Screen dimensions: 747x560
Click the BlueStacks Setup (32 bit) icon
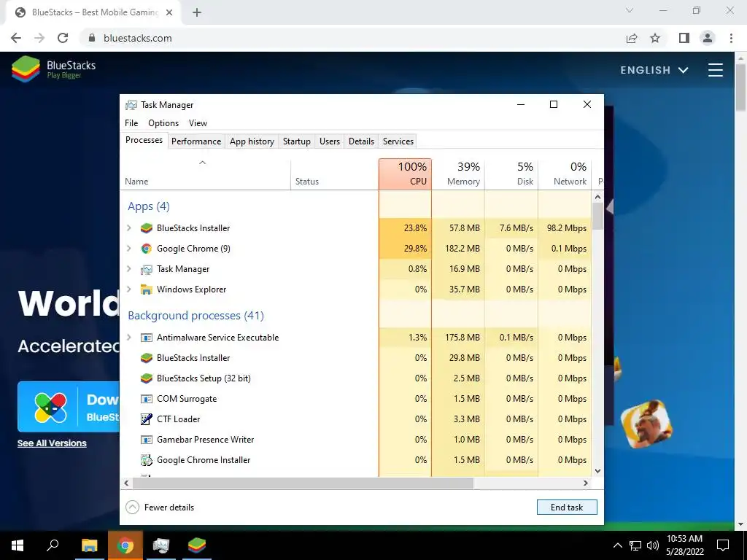coord(146,378)
